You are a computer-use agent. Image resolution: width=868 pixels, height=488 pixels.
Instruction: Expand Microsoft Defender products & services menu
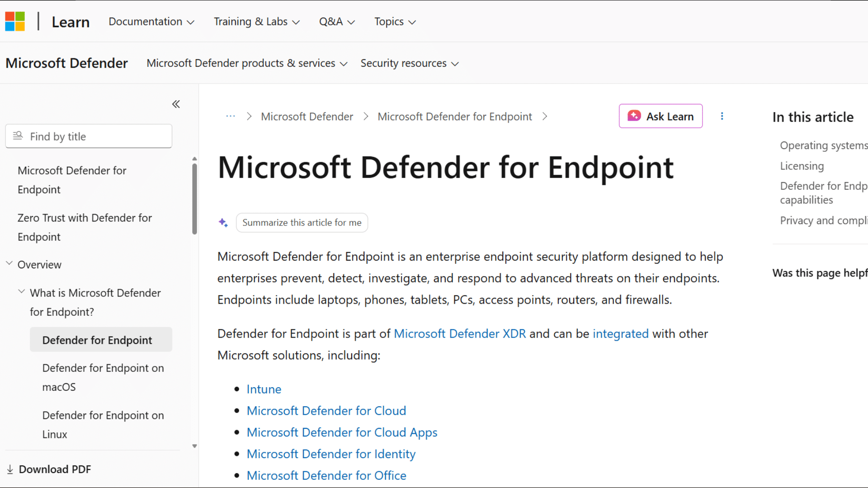click(x=247, y=63)
